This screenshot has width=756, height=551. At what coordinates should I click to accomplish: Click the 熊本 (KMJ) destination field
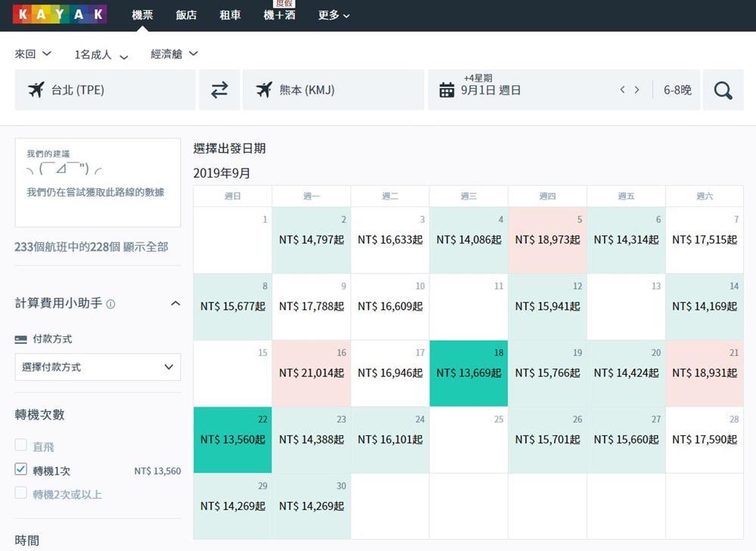[x=333, y=90]
